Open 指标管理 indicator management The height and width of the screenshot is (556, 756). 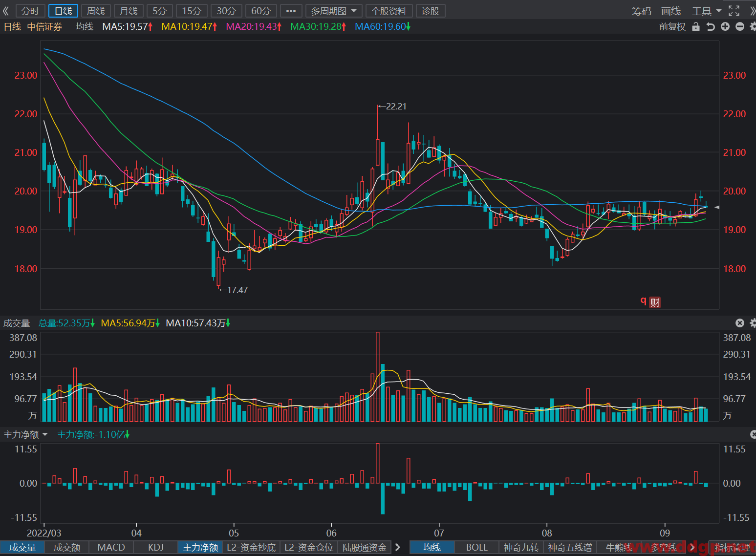(732, 547)
